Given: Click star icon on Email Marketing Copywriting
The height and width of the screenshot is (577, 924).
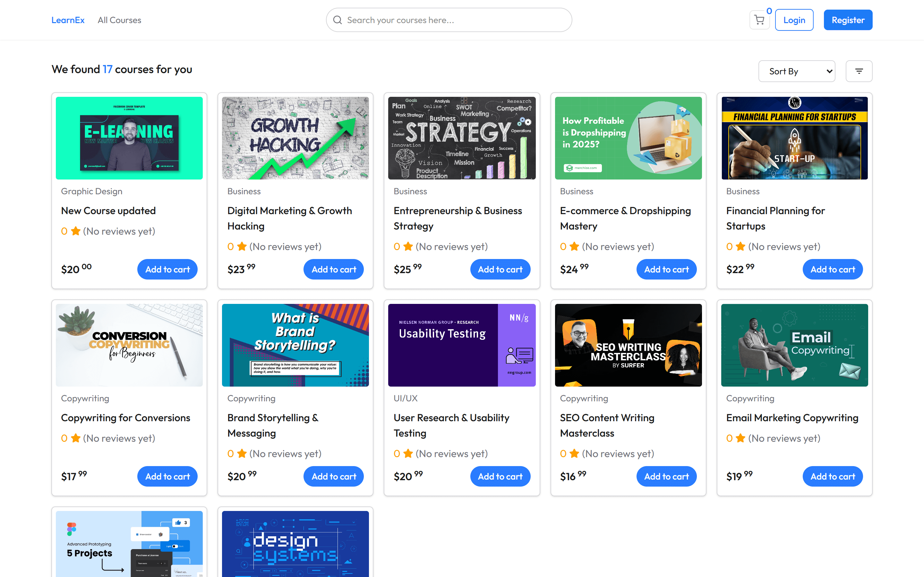Looking at the screenshot, I should (740, 438).
